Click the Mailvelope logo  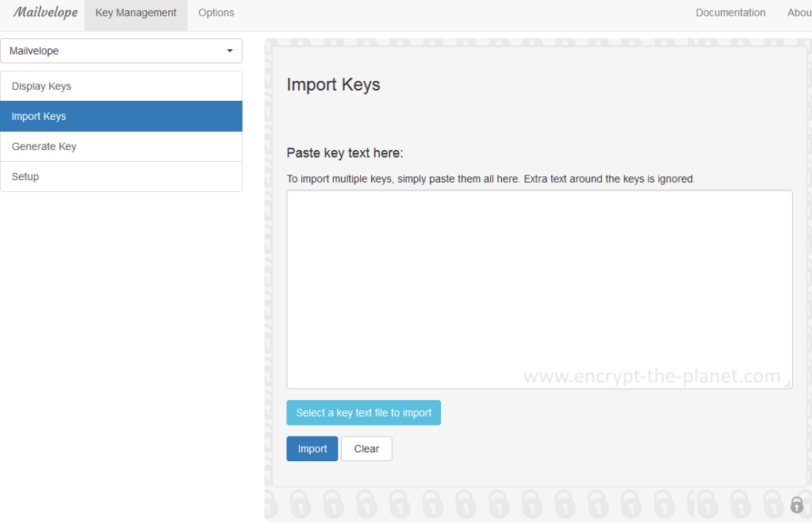[45, 13]
